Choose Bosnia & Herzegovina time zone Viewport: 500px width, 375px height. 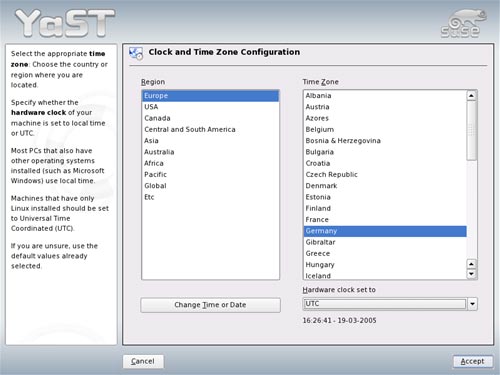pyautogui.click(x=385, y=141)
